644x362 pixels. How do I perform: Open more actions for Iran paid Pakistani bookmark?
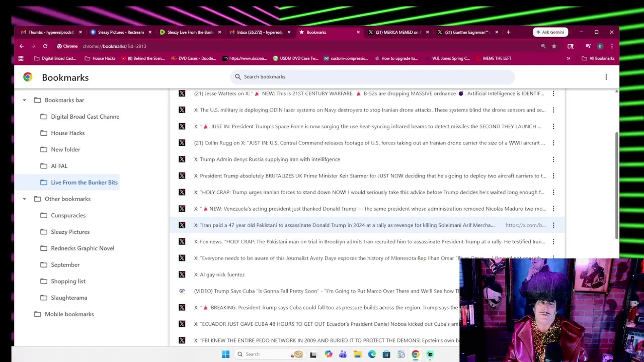[553, 225]
